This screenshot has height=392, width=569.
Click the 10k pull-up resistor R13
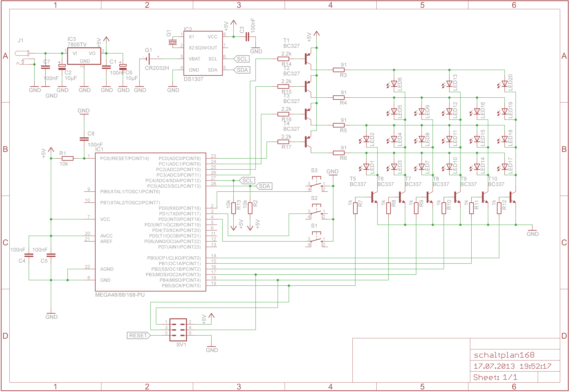point(234,208)
